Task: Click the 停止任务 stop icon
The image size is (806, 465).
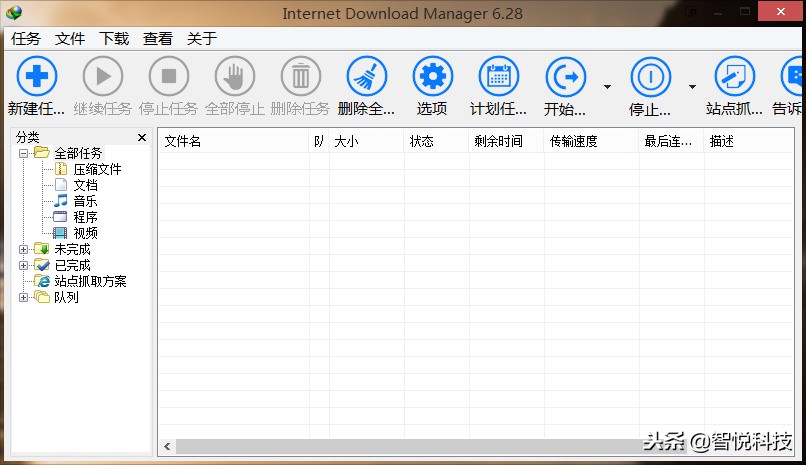Action: pos(169,76)
